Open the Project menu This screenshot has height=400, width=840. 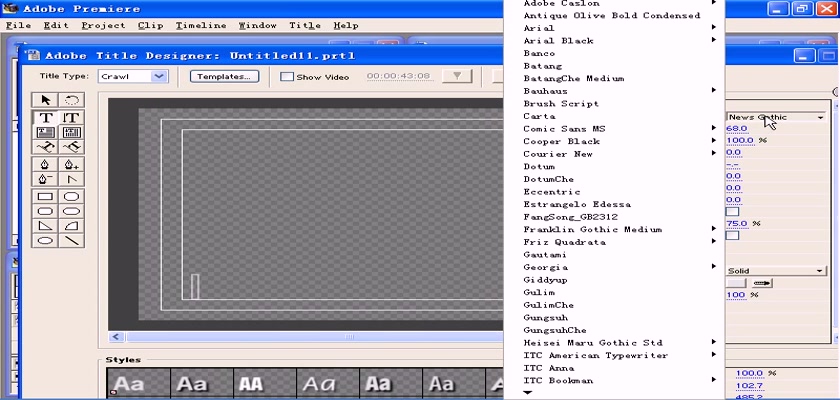(103, 25)
